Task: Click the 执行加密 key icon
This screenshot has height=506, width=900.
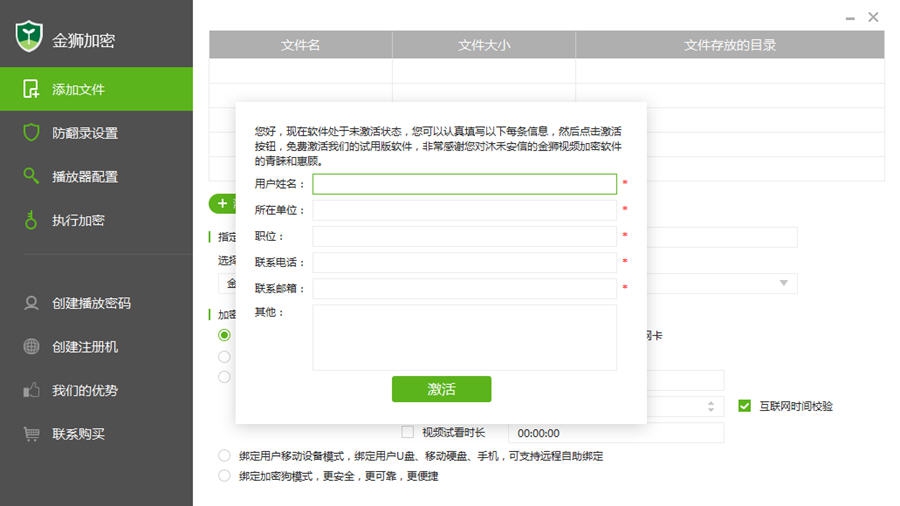Action: [x=31, y=220]
